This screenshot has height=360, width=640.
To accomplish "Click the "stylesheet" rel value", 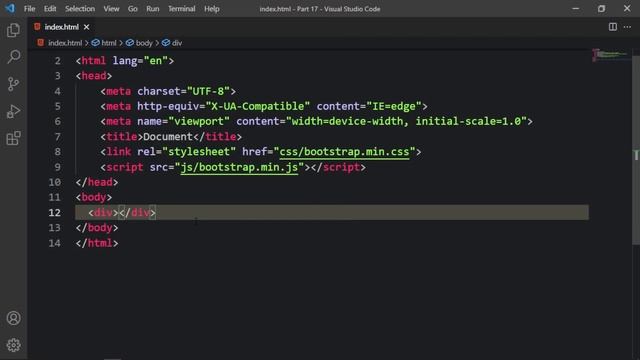I will pos(199,152).
